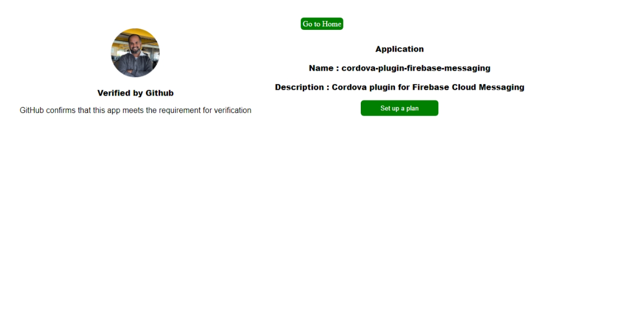The width and height of the screenshot is (644, 321).
Task: Select the Application heading text
Action: coord(399,48)
